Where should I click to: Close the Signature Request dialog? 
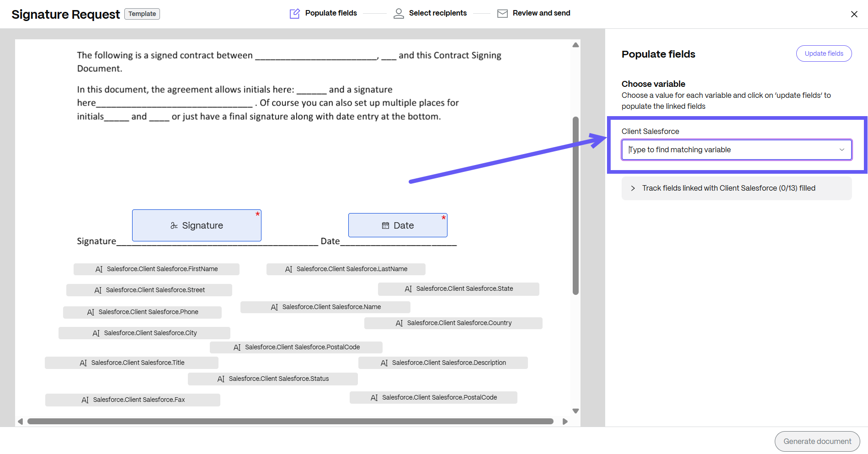tap(854, 14)
